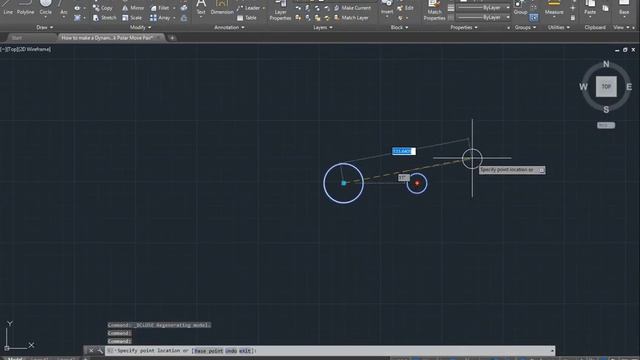Add a new drawing tab

click(x=172, y=38)
